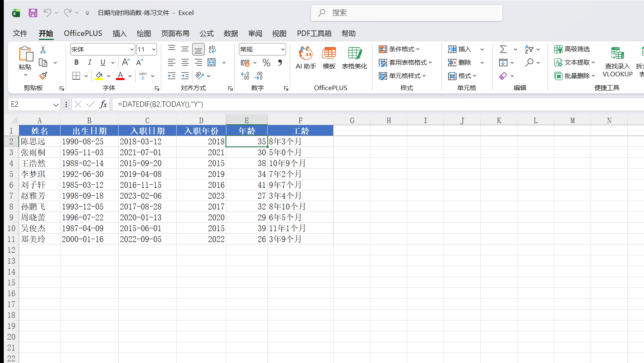Click the Save icon in the title bar
The image size is (644, 363).
[x=33, y=13]
